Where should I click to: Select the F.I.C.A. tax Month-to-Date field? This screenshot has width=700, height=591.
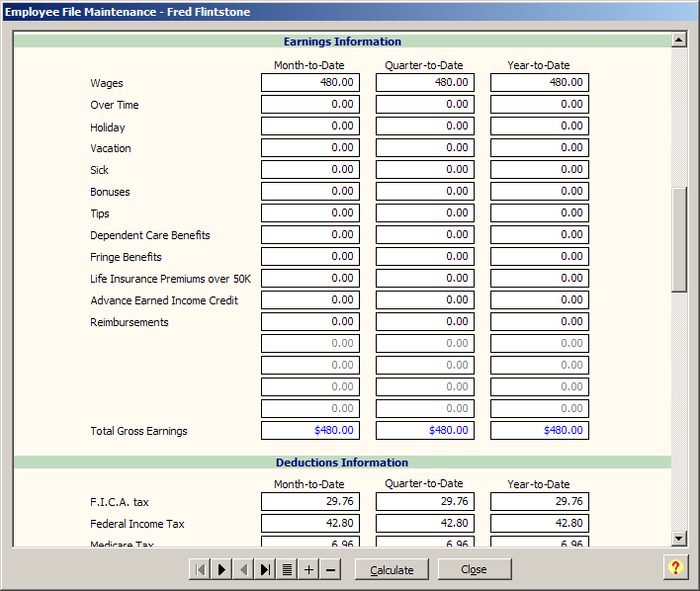click(310, 502)
